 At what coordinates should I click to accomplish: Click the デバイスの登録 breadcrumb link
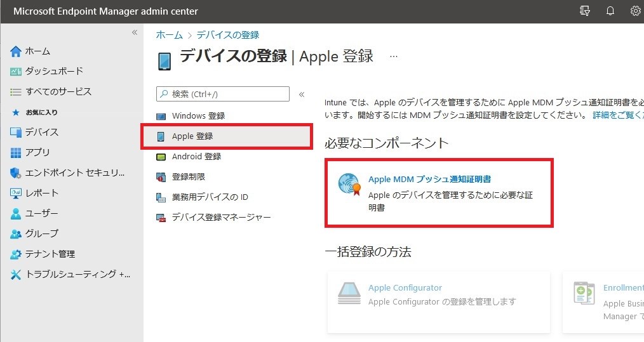[x=228, y=36]
